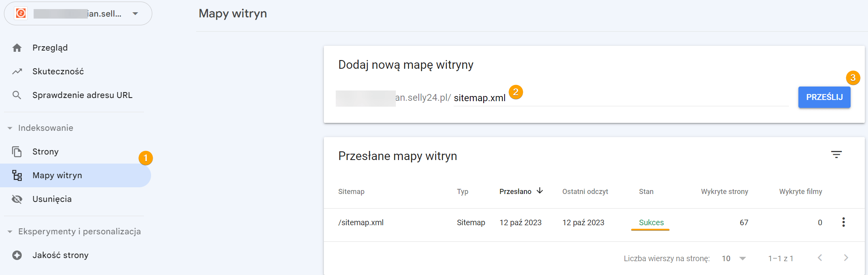Click the Jakość strony icon
The width and height of the screenshot is (868, 275).
[17, 255]
